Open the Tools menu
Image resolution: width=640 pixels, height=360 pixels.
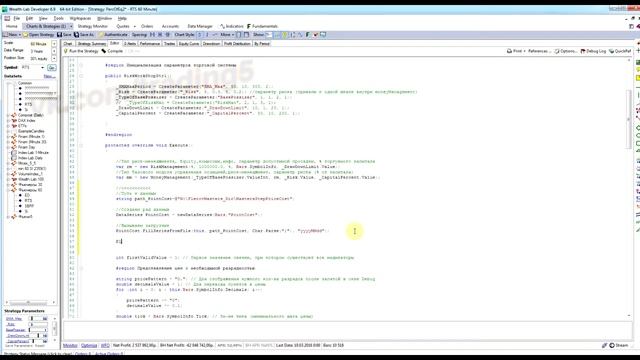point(58,18)
